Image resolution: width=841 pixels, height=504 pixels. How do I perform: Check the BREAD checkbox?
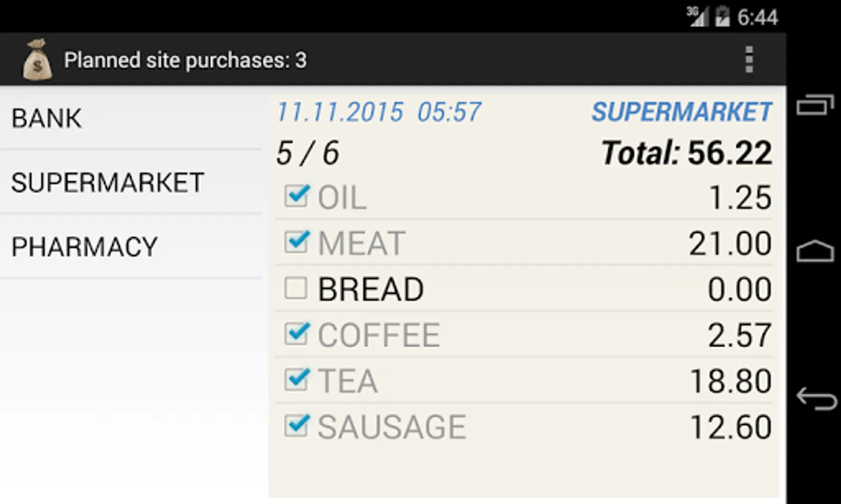pyautogui.click(x=296, y=288)
